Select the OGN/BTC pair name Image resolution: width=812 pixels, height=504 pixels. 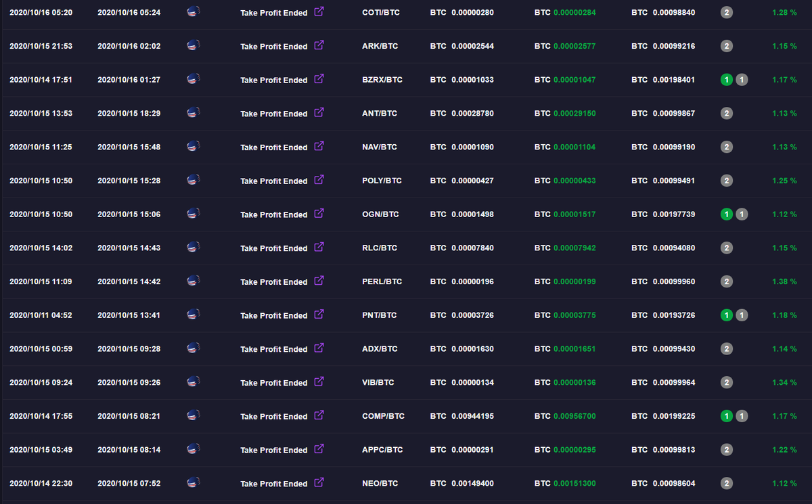click(380, 214)
